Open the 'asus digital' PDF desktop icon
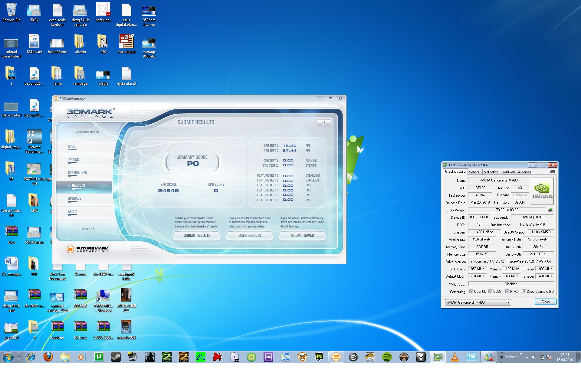Image resolution: width=581 pixels, height=392 pixels. click(126, 44)
